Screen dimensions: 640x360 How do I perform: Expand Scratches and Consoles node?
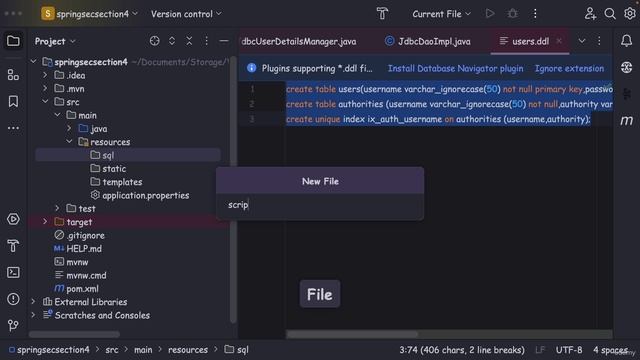pos(33,315)
